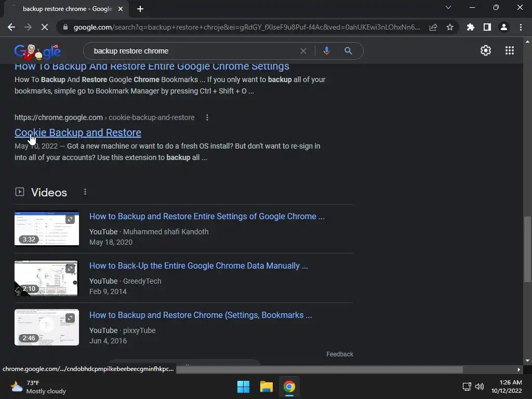This screenshot has height=399, width=532.
Task: Click 'YouTube · Muhammed shafi Kandoth' text
Action: (x=149, y=232)
